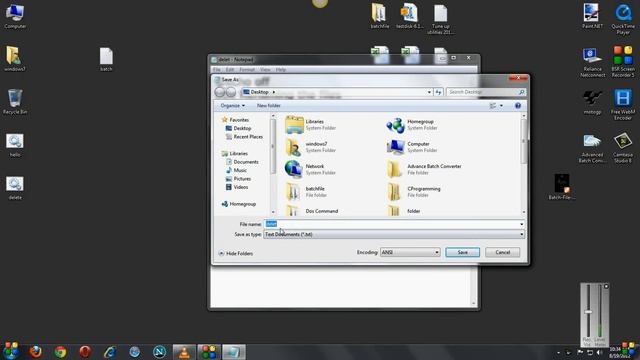Open the Computer desktop icon
The width and height of the screenshot is (640, 360).
15,16
